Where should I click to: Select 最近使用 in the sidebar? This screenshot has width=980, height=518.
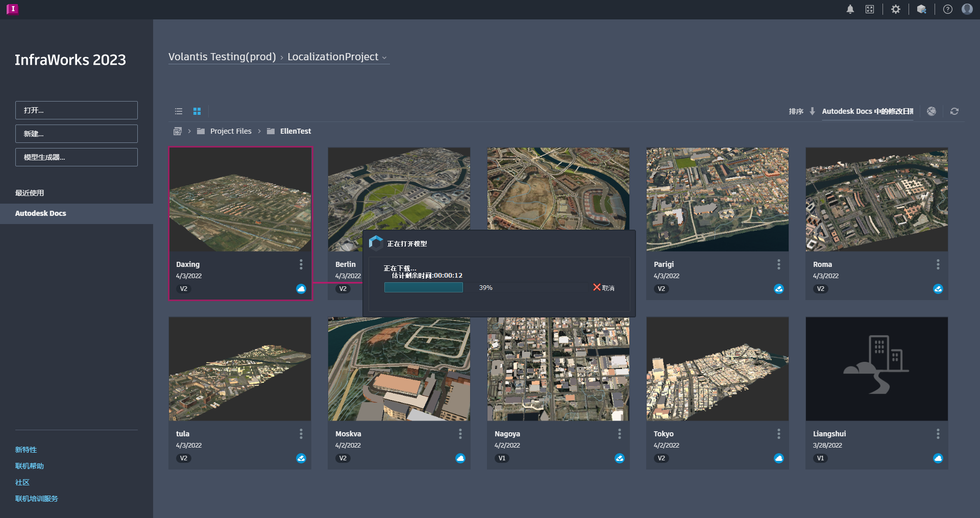pyautogui.click(x=30, y=193)
